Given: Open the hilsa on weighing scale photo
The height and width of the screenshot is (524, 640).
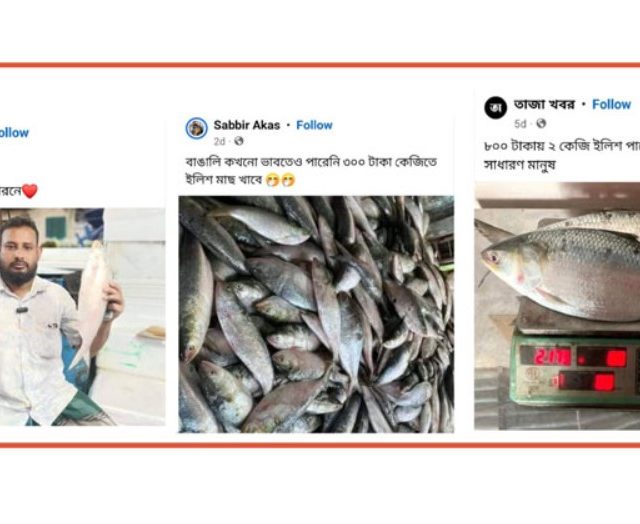Looking at the screenshot, I should pyautogui.click(x=557, y=306).
